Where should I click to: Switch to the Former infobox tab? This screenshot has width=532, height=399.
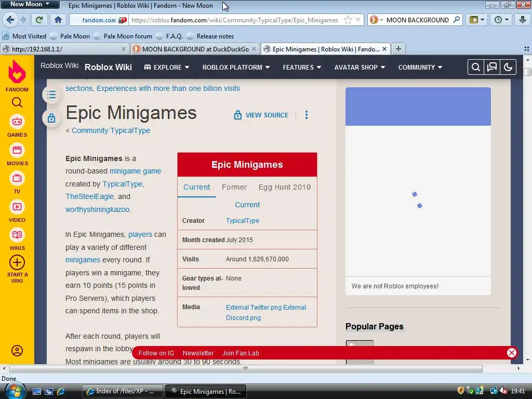tap(234, 187)
